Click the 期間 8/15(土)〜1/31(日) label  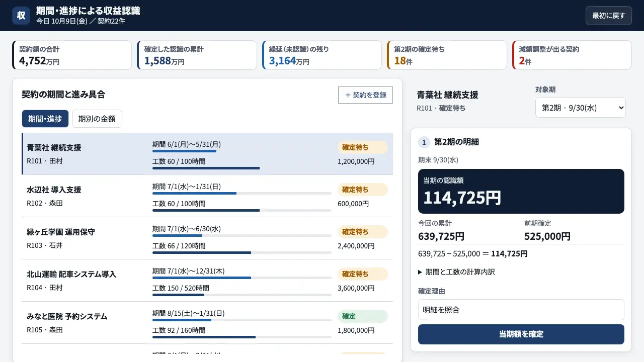[189, 313]
